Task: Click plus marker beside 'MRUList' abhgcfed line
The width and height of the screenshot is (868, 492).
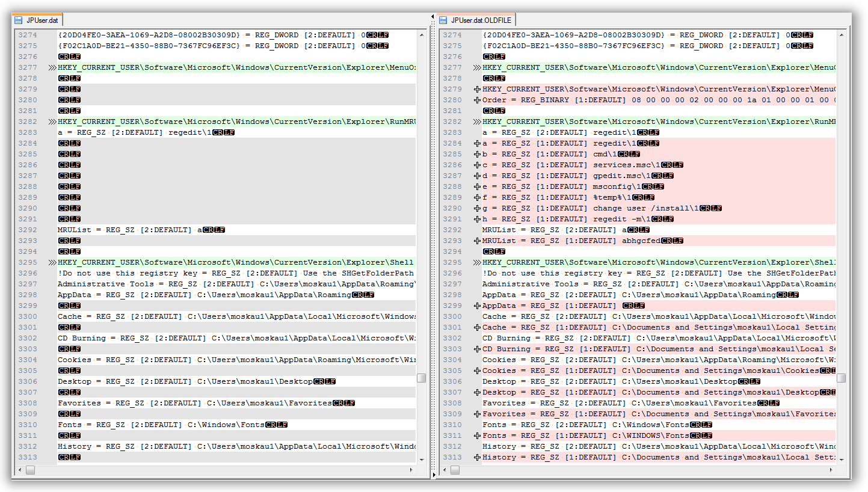Action: 477,241
